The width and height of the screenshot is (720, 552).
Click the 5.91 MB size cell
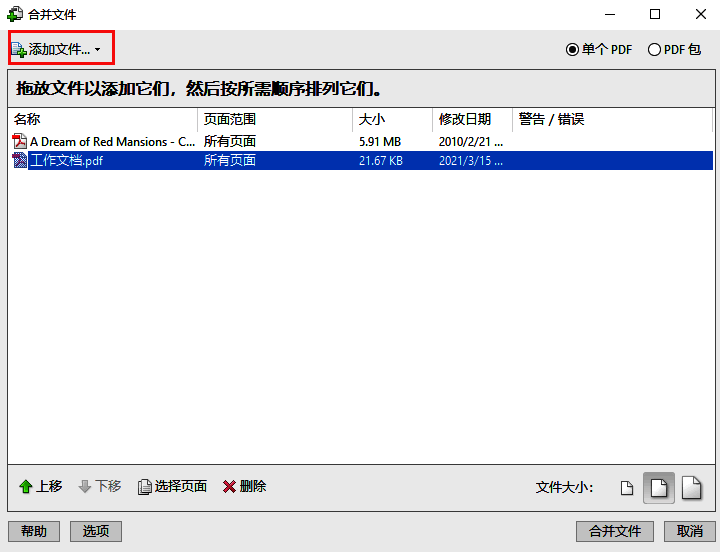point(380,142)
